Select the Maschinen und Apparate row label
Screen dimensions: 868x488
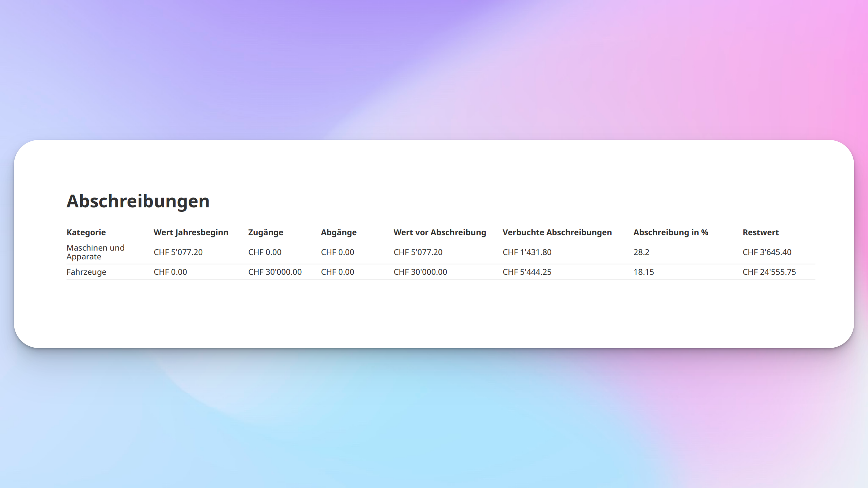96,252
